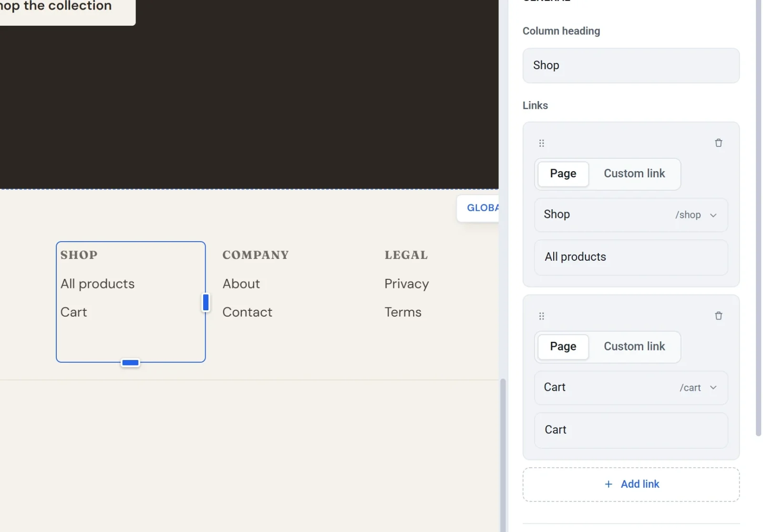Grab the drag handle of the Cart link

(x=541, y=316)
